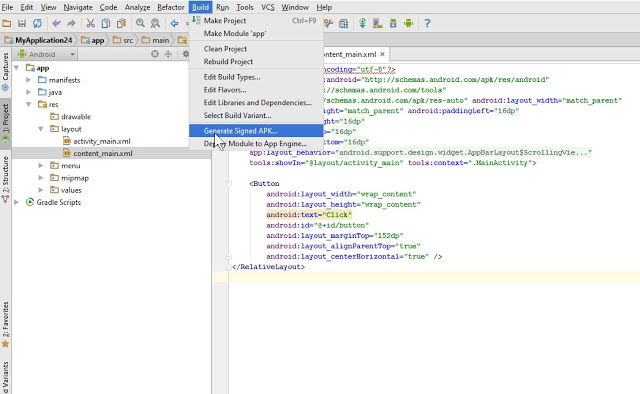Expand the Gradle Scripts node arrow
The height and width of the screenshot is (394, 640).
point(17,203)
